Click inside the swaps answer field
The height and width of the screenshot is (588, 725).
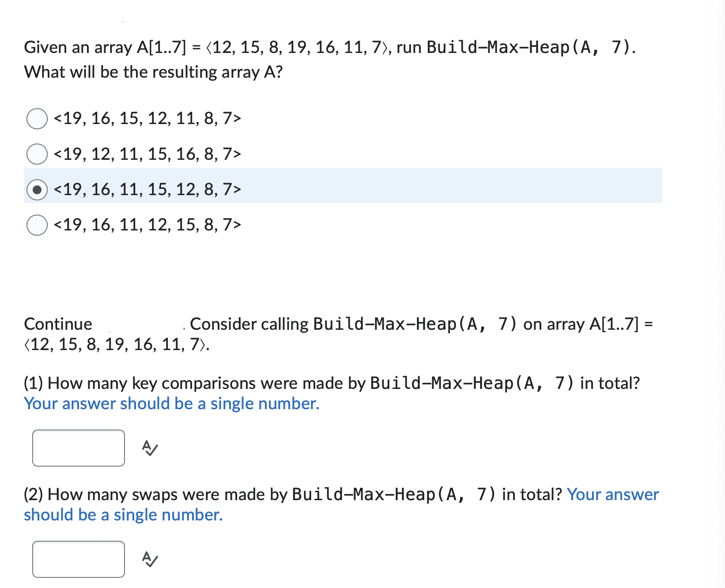click(x=78, y=560)
